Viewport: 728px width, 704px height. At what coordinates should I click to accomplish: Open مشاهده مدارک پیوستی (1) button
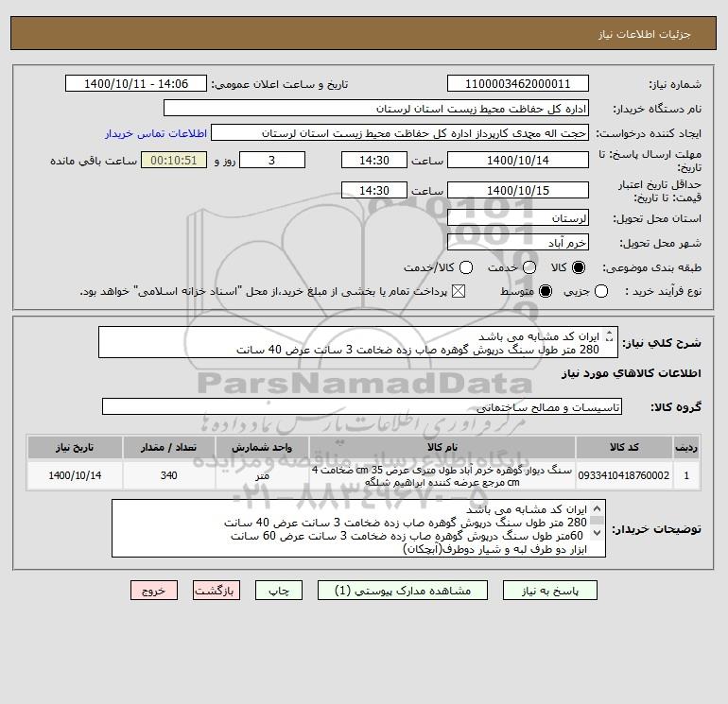[403, 591]
